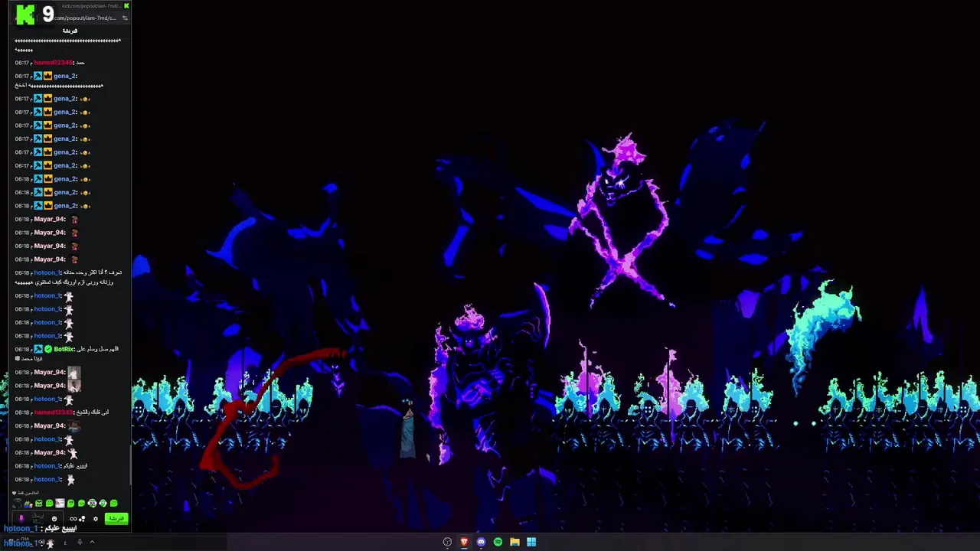Image resolution: width=980 pixels, height=551 pixels.
Task: Click the small Kick logo in address bar
Action: click(x=126, y=5)
